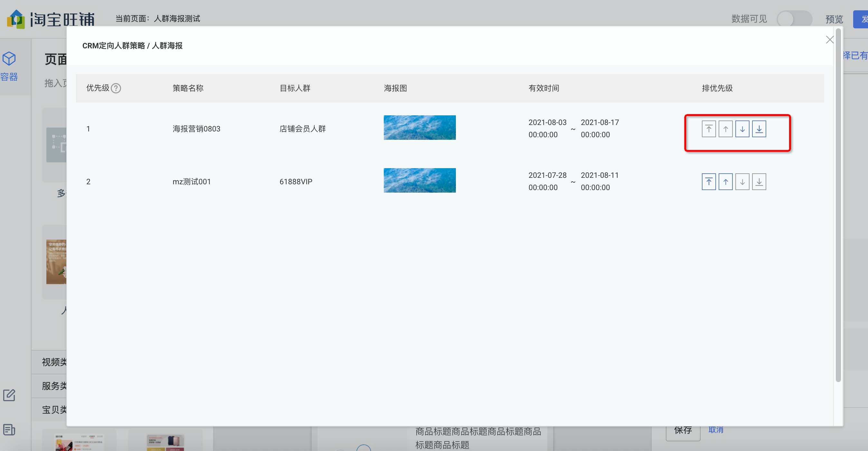
Task: Move mz测试001 row to top priority
Action: pos(709,182)
